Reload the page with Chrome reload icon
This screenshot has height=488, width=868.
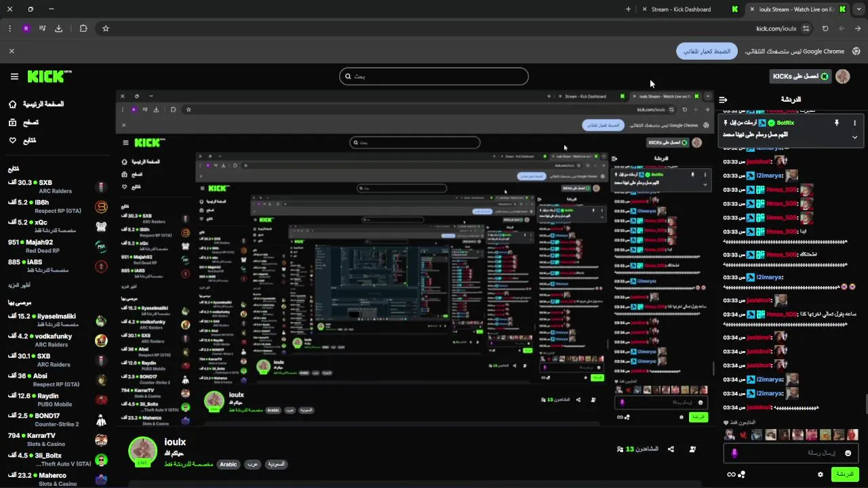tap(825, 28)
